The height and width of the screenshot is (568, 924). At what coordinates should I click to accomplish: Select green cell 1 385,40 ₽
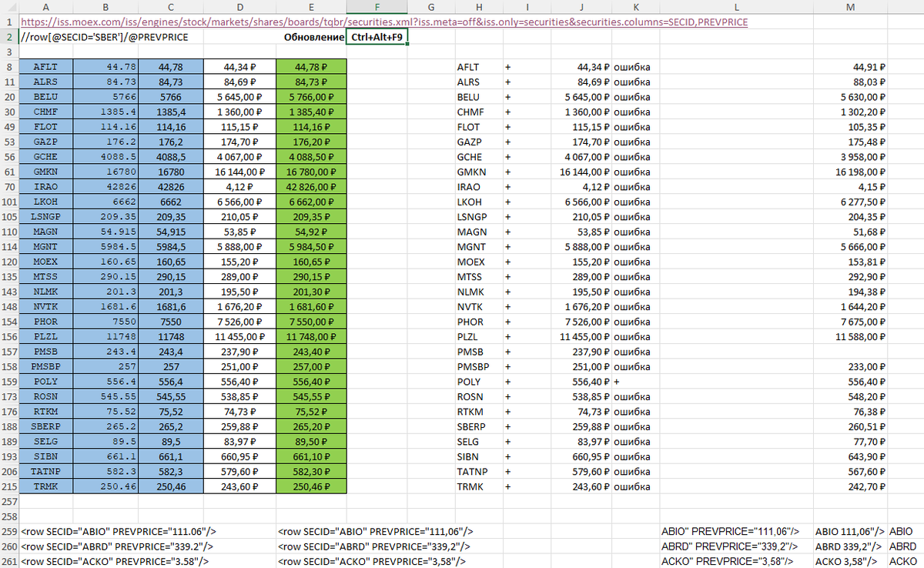pyautogui.click(x=312, y=112)
